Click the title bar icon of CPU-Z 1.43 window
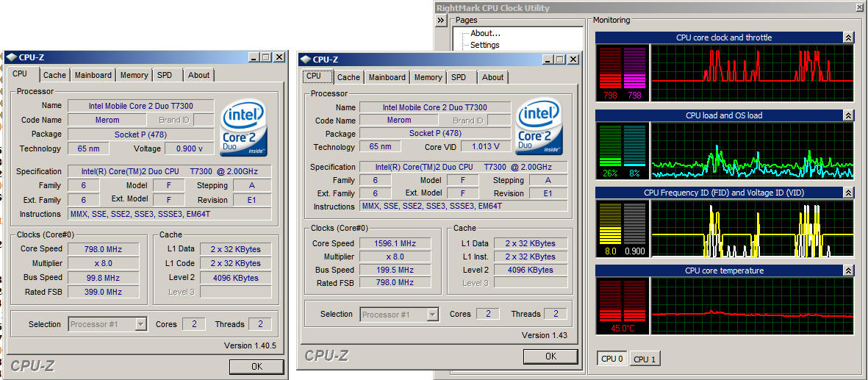Image resolution: width=868 pixels, height=380 pixels. pyautogui.click(x=306, y=60)
